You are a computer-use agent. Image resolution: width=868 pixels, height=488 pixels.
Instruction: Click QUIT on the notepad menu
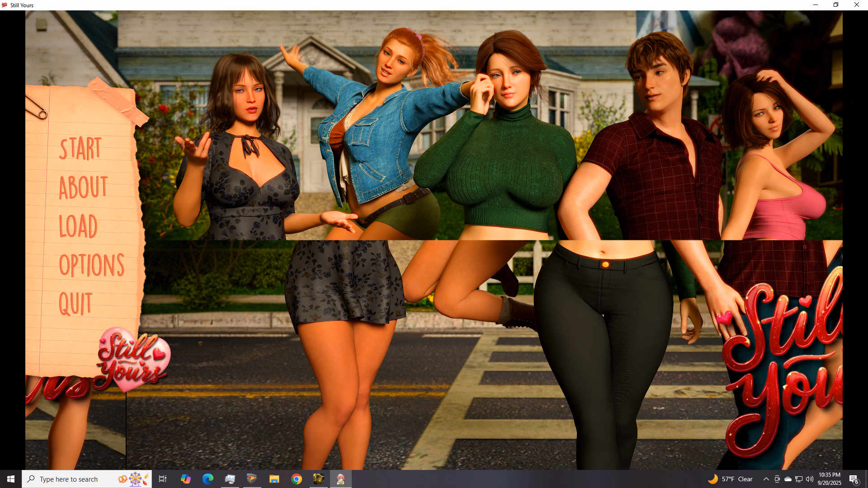(x=75, y=304)
